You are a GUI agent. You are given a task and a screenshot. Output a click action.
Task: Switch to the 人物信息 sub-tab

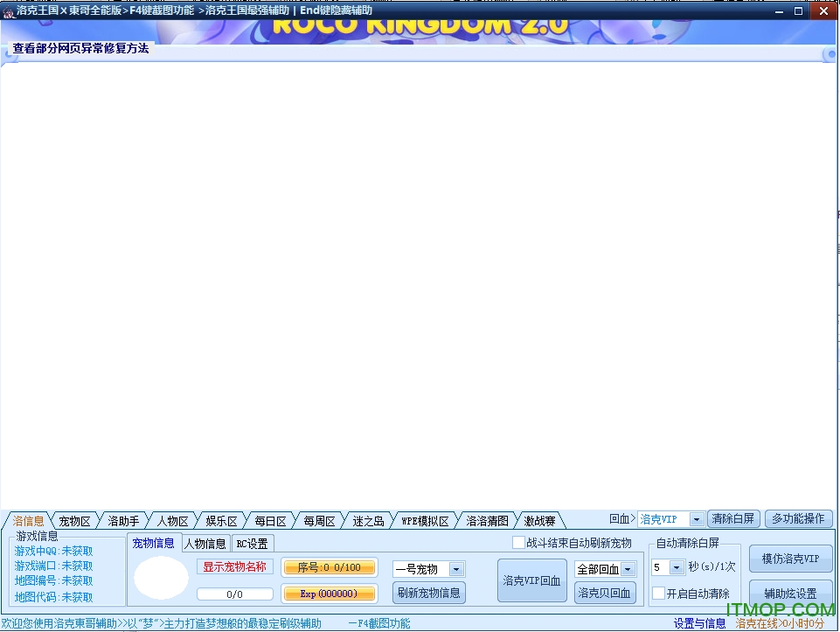[x=205, y=542]
